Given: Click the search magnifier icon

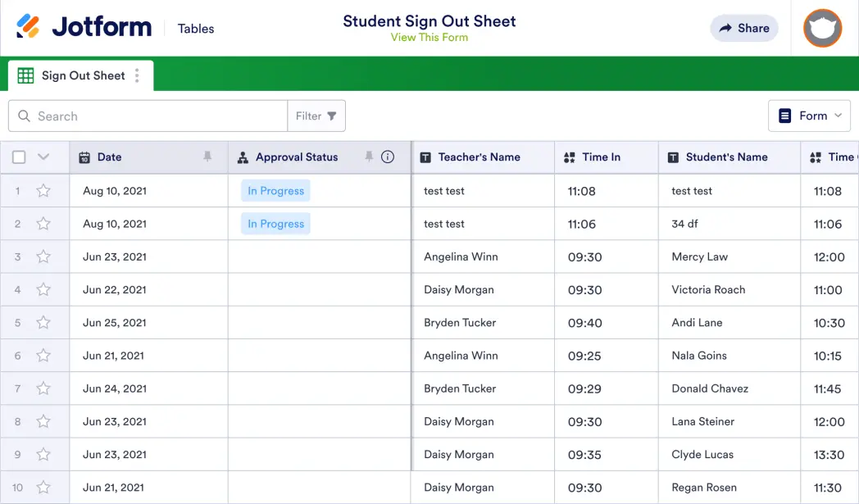Looking at the screenshot, I should tap(24, 116).
